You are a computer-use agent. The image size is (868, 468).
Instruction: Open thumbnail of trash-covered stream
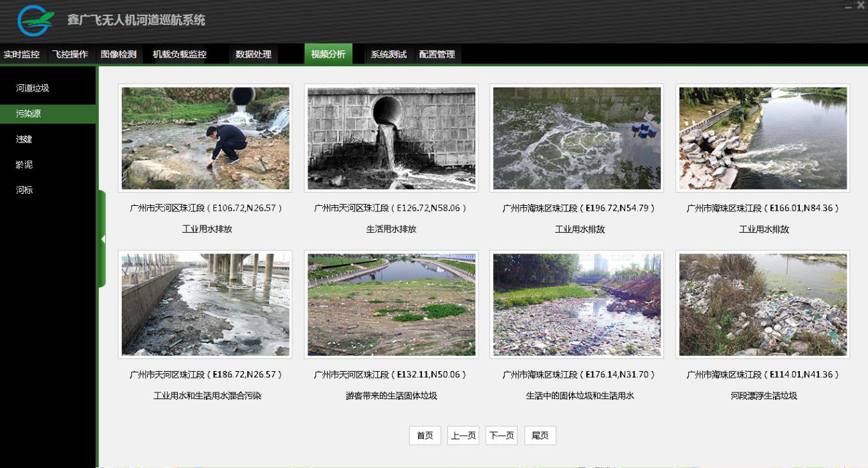click(x=577, y=305)
